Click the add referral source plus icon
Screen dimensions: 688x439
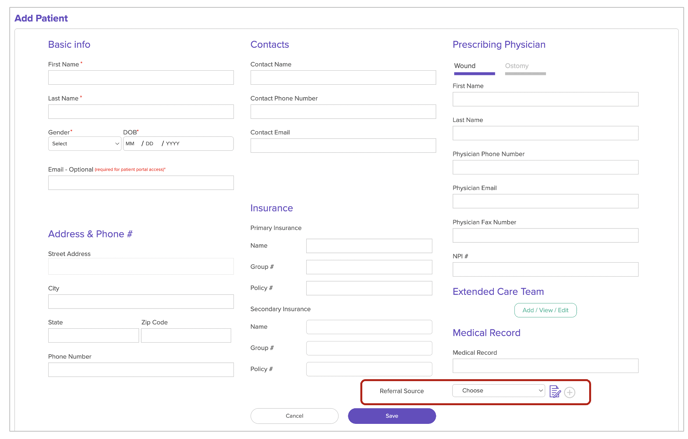570,392
